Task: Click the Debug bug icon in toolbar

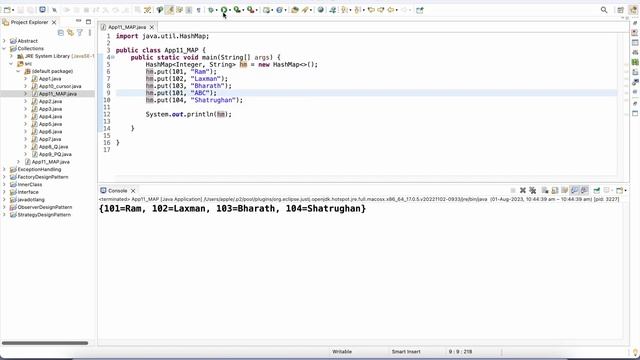Action: pyautogui.click(x=211, y=10)
